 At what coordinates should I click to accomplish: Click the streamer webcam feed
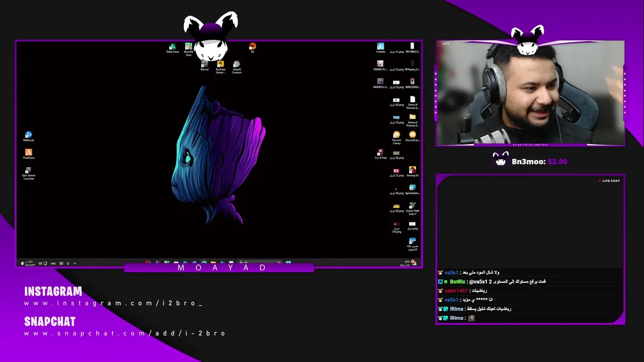pyautogui.click(x=530, y=94)
